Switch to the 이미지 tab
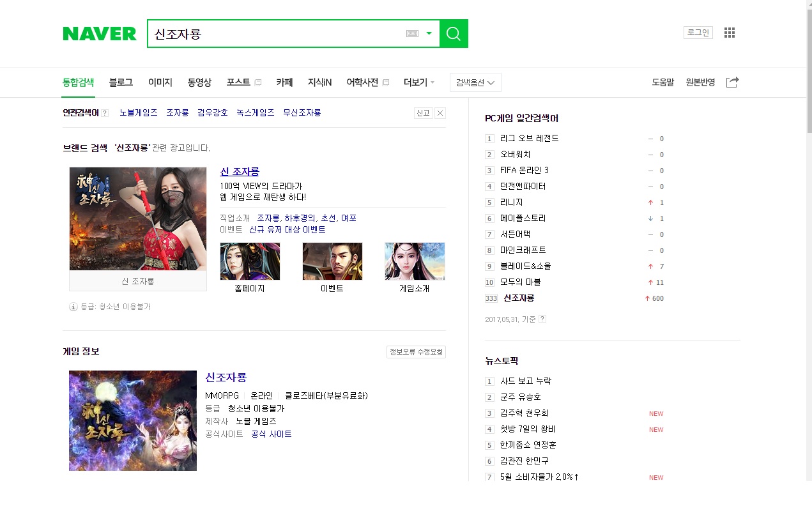The image size is (812, 513). [x=160, y=82]
